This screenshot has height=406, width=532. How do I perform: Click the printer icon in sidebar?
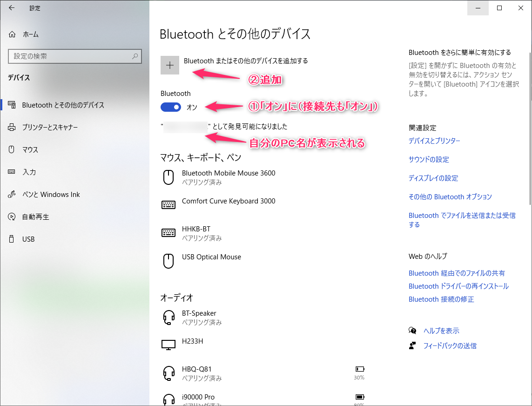pos(12,127)
